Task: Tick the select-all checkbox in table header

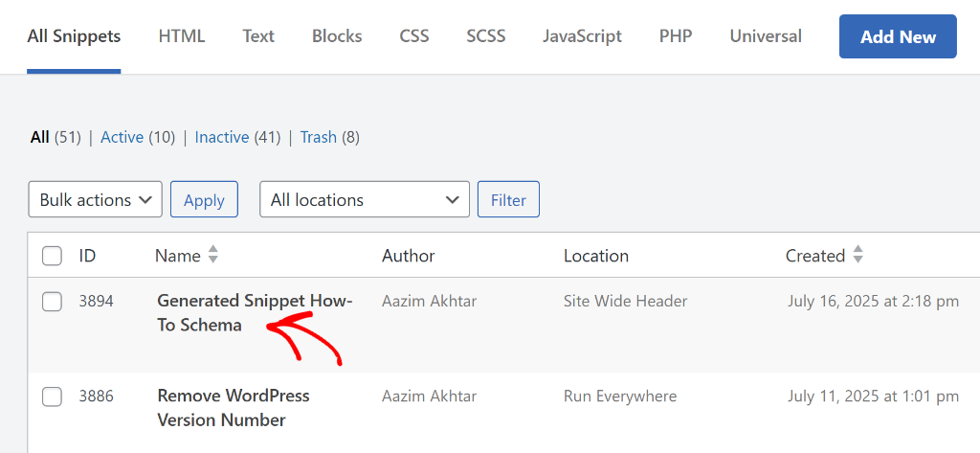Action: (52, 256)
